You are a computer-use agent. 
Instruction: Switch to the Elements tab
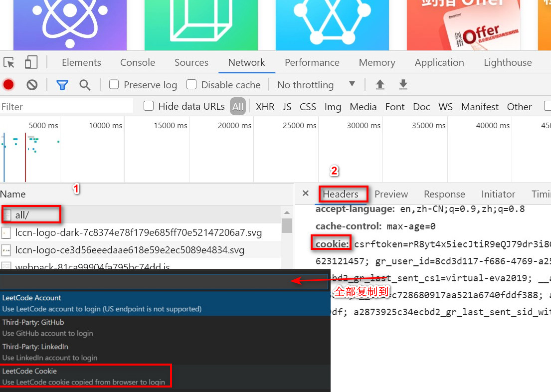[x=81, y=62]
